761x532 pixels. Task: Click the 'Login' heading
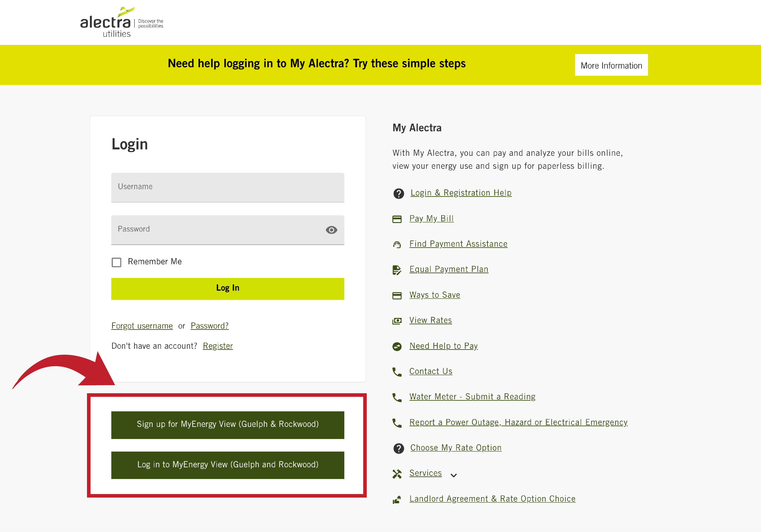coord(130,144)
